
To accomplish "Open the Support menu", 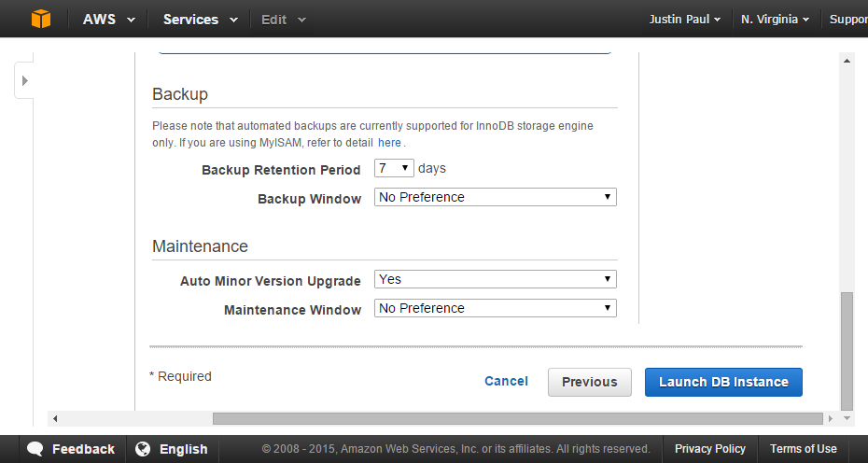I will click(848, 20).
